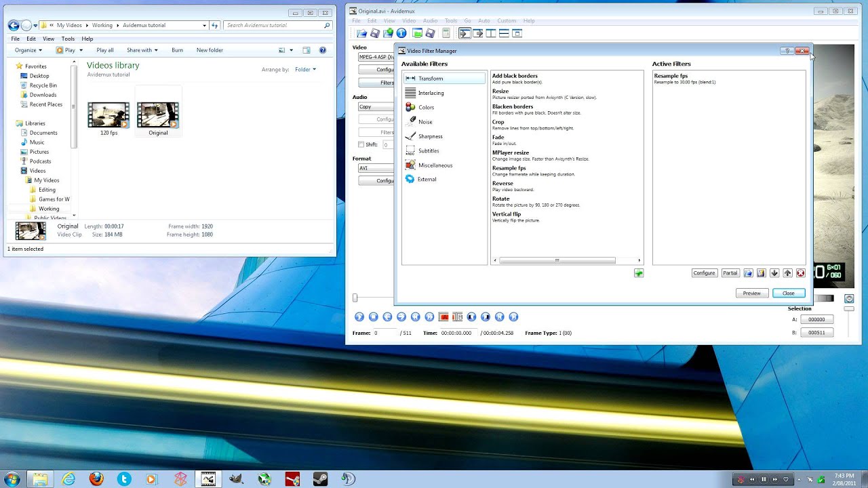Select the Transform filter category
Viewport: 868px width, 488px height.
click(444, 79)
